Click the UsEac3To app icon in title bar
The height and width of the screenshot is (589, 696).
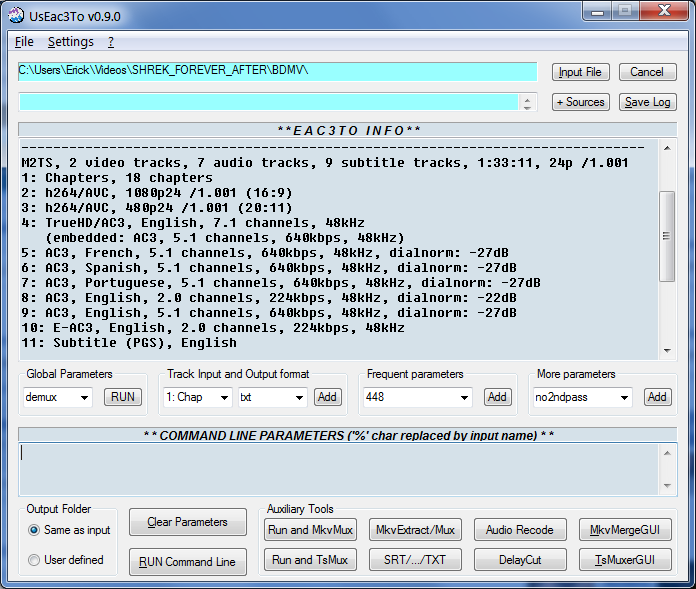coord(16,16)
